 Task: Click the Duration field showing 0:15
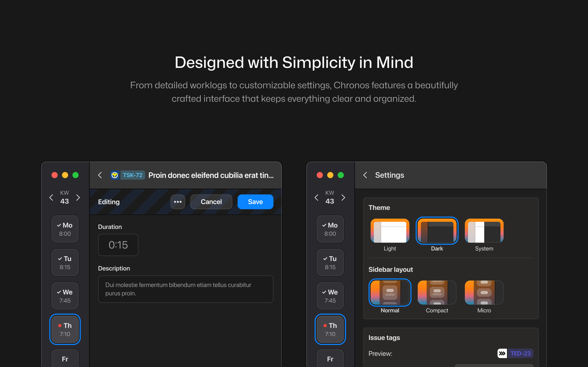[118, 245]
